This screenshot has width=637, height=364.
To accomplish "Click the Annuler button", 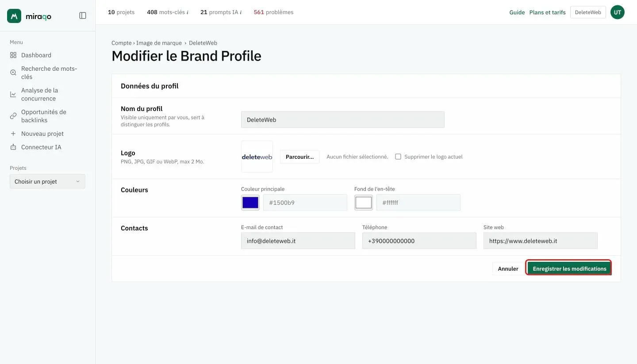I will 508,268.
